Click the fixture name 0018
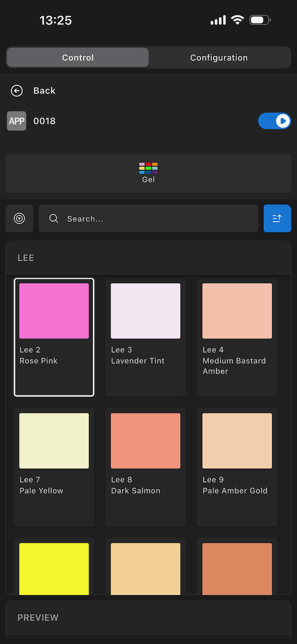The width and height of the screenshot is (297, 644). pyautogui.click(x=44, y=121)
